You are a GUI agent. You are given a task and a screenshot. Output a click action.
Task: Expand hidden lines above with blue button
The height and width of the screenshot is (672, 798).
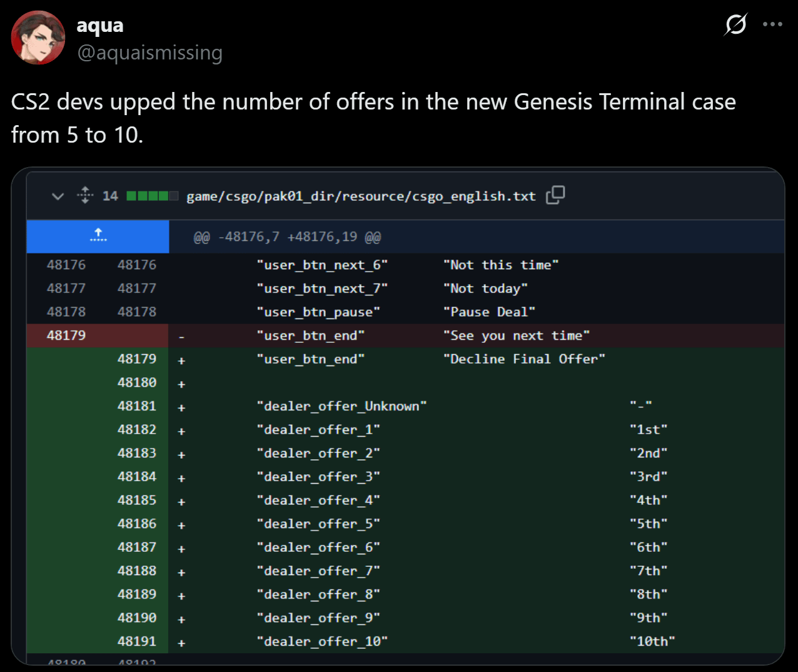click(x=98, y=237)
